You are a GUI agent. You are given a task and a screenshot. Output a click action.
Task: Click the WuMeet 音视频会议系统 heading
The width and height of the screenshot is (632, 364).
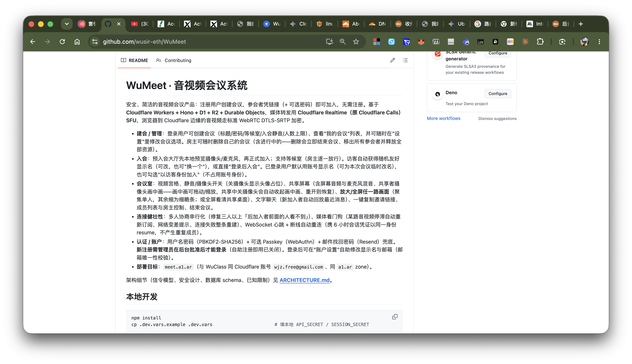(187, 85)
